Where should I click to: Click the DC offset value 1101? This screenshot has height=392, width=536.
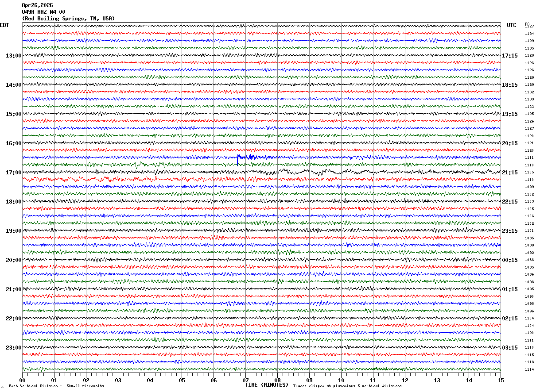pos(529,231)
